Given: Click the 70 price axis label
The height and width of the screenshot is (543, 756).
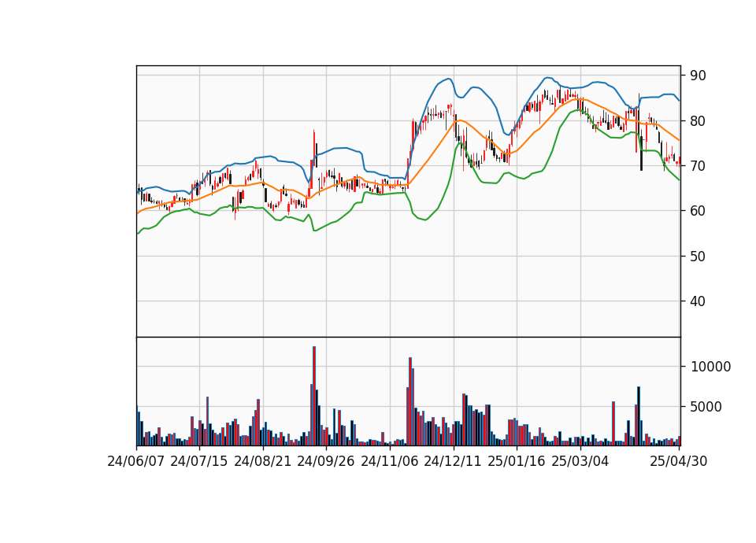Looking at the screenshot, I should pyautogui.click(x=698, y=166).
